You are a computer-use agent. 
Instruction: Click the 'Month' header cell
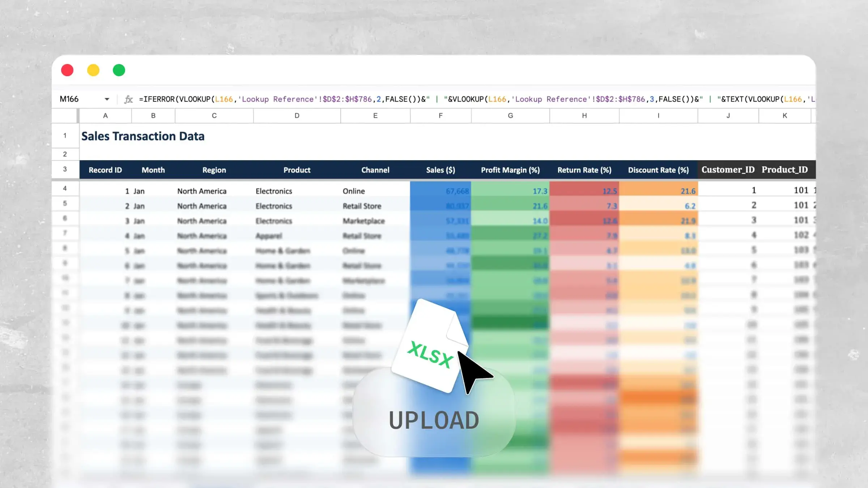153,170
